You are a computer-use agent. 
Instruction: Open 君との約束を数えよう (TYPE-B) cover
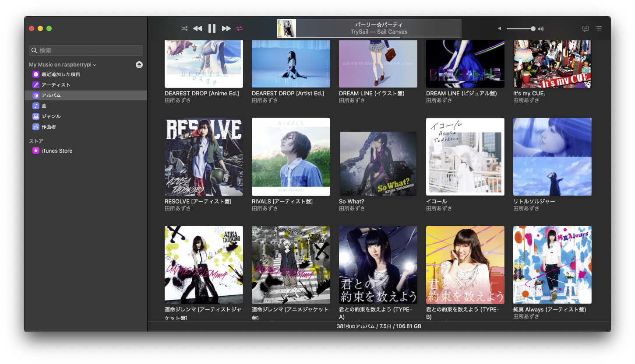(x=465, y=265)
